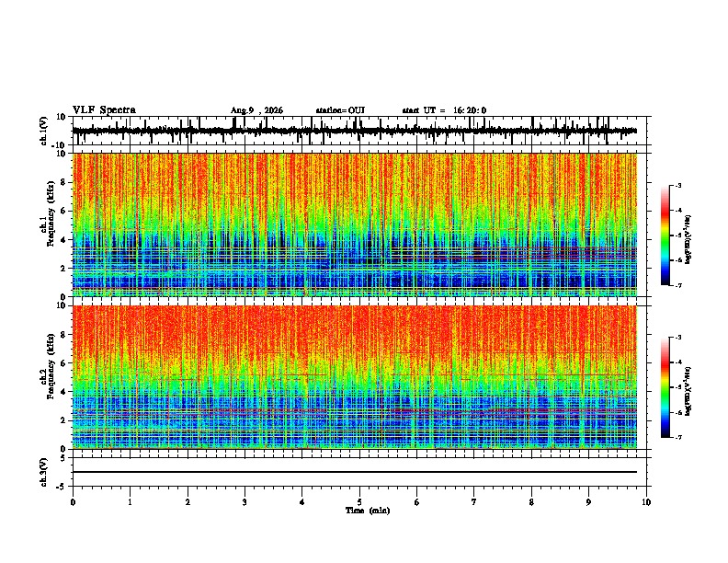Screen dimensions: 728x563
Task: Click the ch.1 spectrogram color scale bar
Action: click(665, 236)
